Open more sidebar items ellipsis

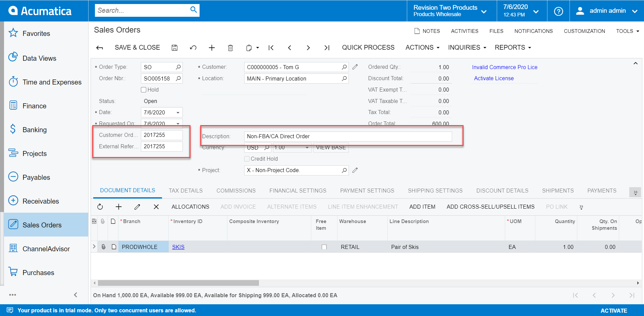pyautogui.click(x=13, y=295)
